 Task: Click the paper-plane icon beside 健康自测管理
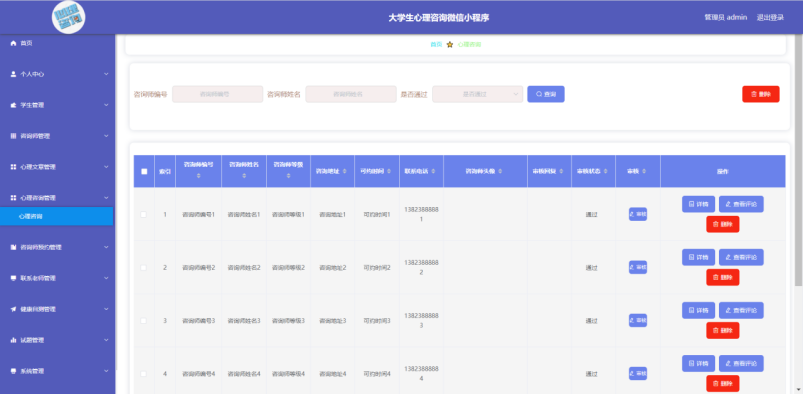point(13,309)
